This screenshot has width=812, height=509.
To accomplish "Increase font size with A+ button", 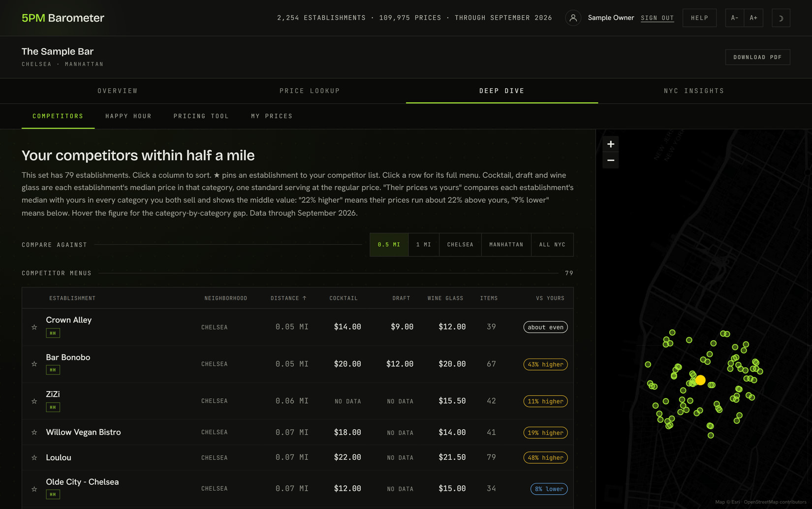I will click(753, 18).
